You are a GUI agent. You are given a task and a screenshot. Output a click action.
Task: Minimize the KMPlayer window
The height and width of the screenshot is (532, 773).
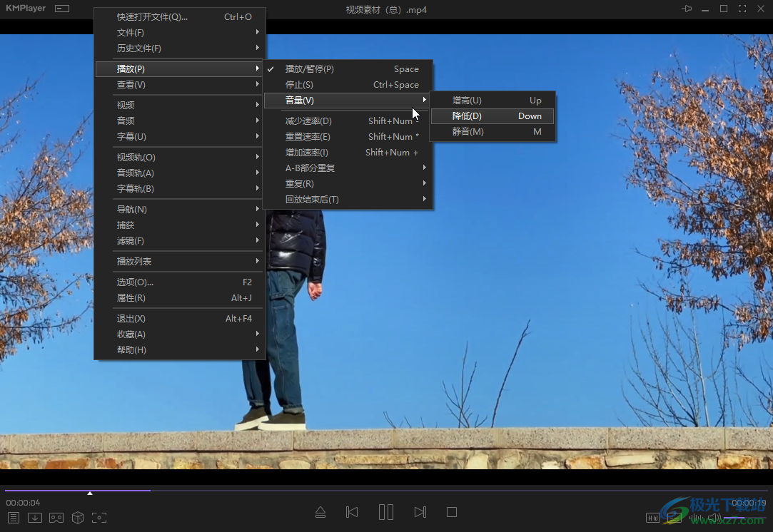point(705,10)
